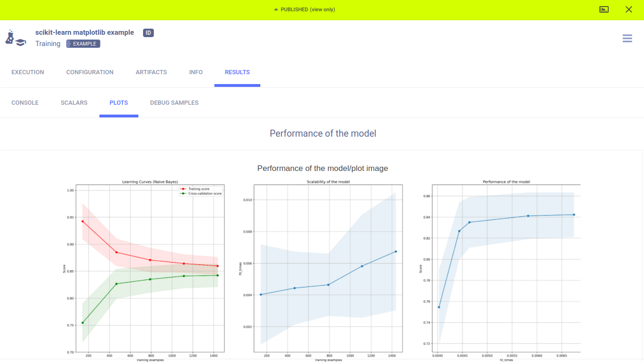Click the ID badge to copy the experiment ID
The image size is (644, 364).
tap(148, 33)
